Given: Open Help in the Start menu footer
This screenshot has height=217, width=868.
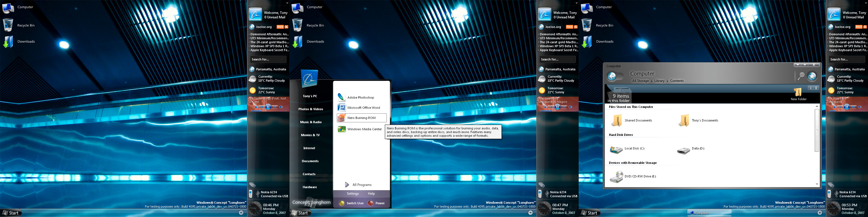Looking at the screenshot, I should pyautogui.click(x=371, y=194).
